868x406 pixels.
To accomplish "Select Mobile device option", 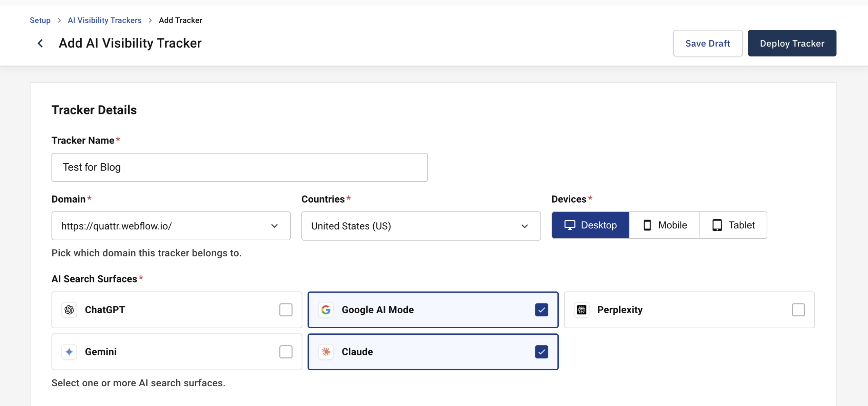I will 664,225.
